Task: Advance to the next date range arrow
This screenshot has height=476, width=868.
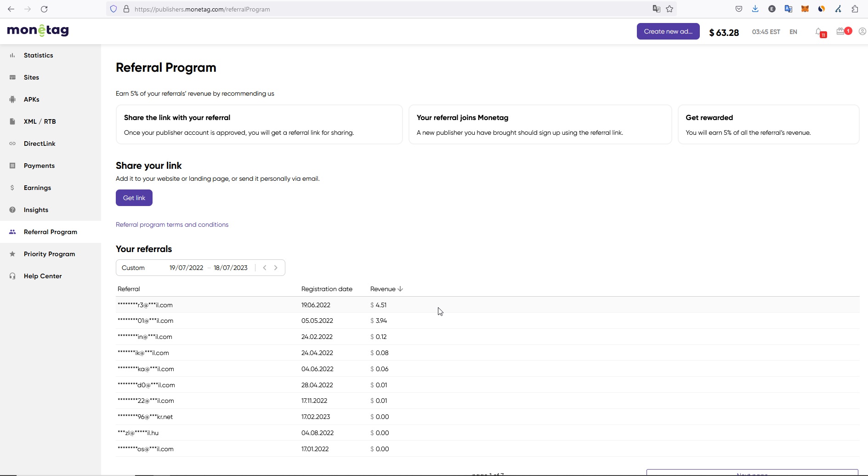Action: 276,268
